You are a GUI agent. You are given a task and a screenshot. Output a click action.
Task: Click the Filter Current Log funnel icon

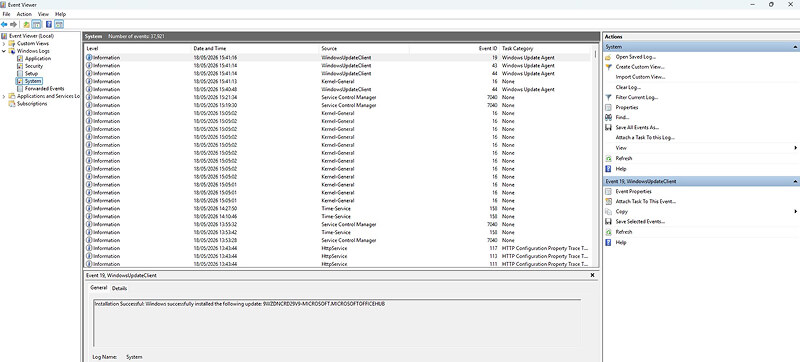coord(608,97)
